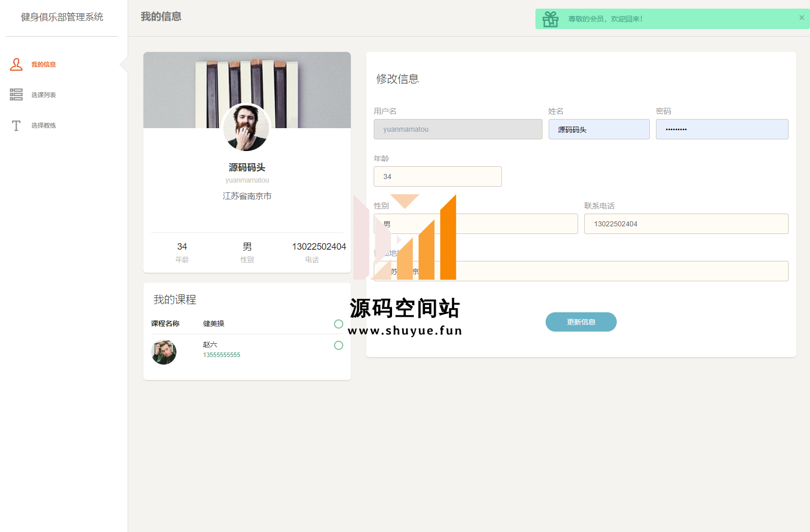Viewport: 810px width, 532px height.
Task: Click the 健身俱乐部管理系统 title
Action: click(x=62, y=17)
